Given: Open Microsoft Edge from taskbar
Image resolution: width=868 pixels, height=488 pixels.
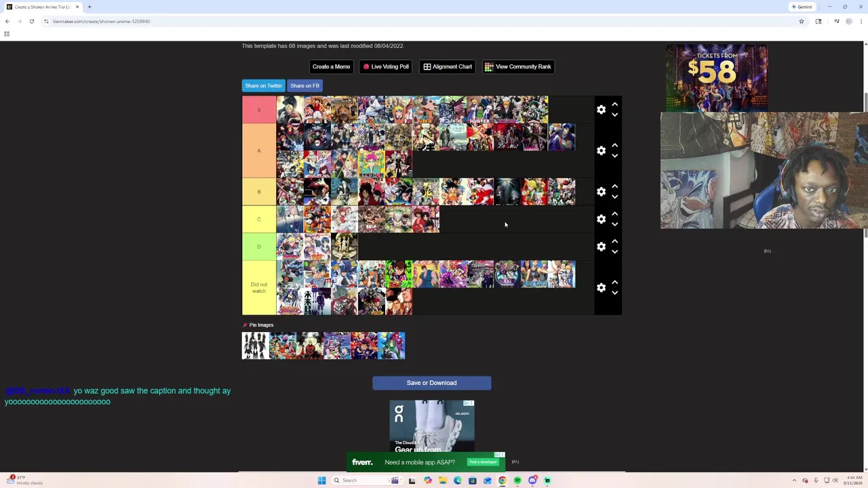Looking at the screenshot, I should (x=458, y=481).
